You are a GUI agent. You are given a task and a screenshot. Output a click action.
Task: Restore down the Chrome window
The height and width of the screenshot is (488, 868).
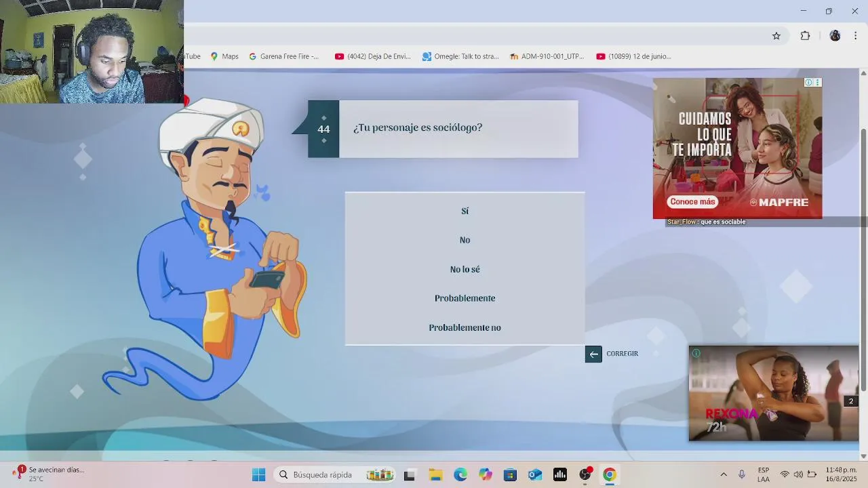(829, 11)
